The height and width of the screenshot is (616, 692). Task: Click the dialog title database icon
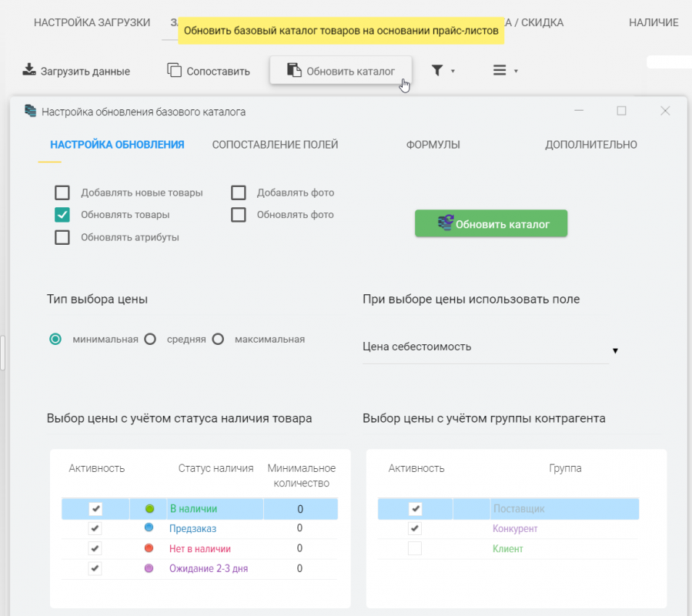tap(31, 111)
